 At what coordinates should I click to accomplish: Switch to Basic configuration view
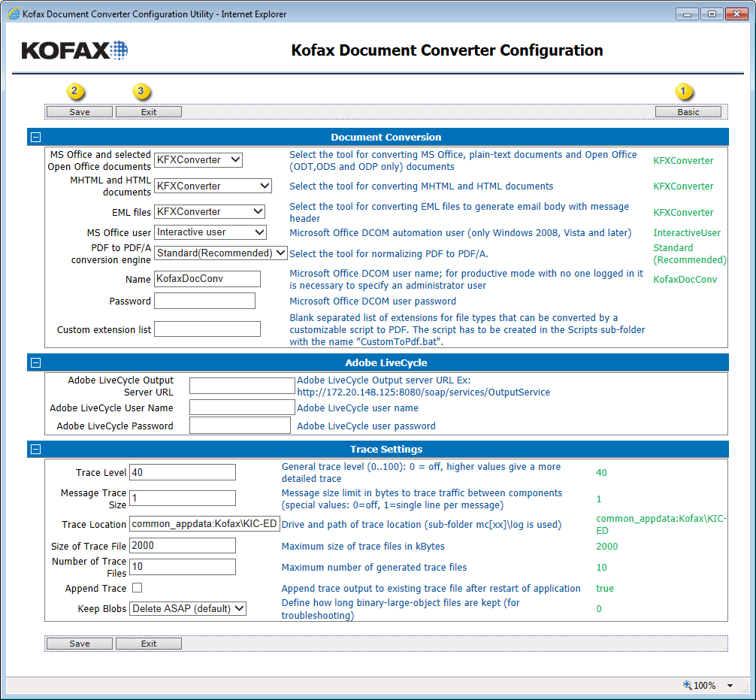pyautogui.click(x=688, y=112)
